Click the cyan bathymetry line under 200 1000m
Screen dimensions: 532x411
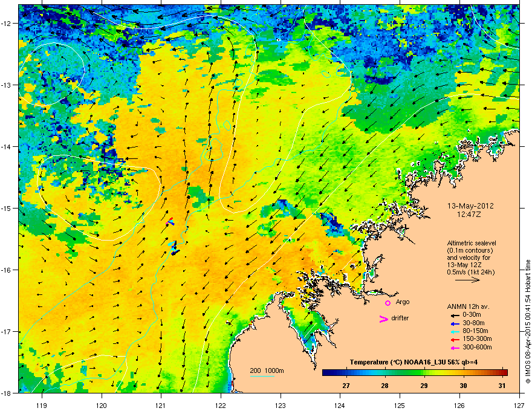(262, 376)
